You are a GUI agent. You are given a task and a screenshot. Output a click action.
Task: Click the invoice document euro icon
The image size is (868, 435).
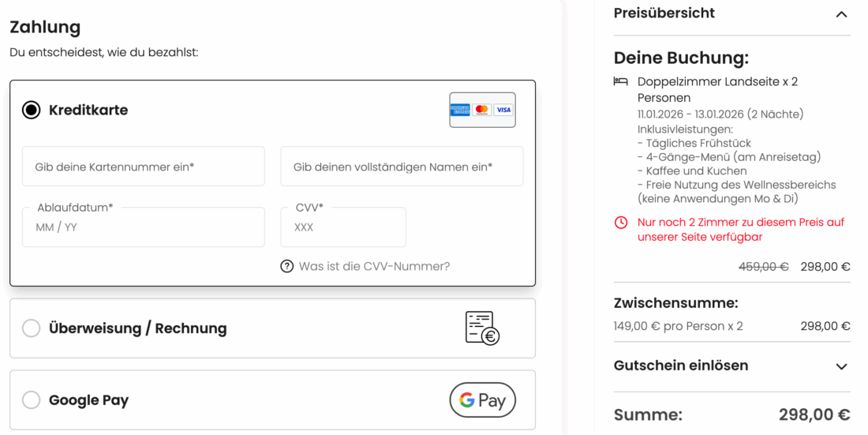pyautogui.click(x=482, y=328)
